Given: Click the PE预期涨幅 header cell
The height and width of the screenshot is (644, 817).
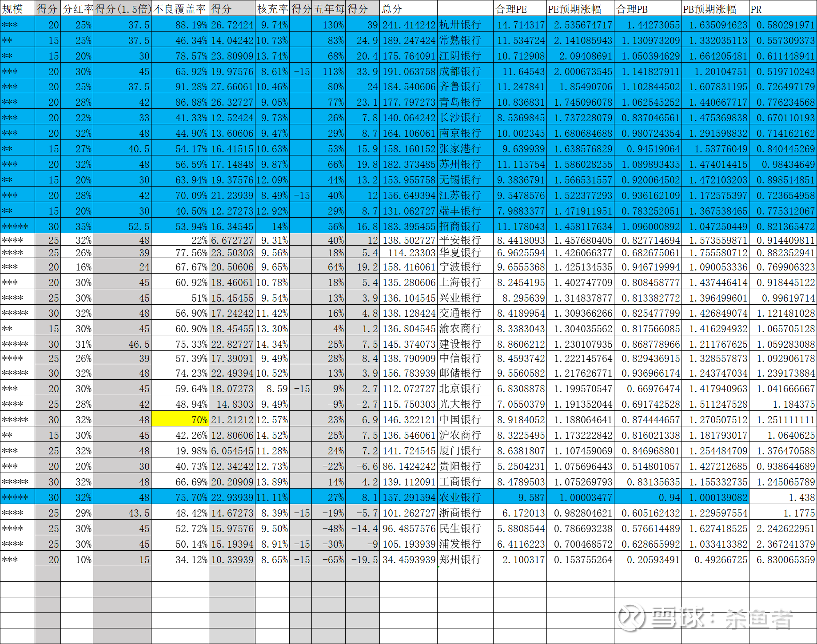Looking at the screenshot, I should [580, 8].
